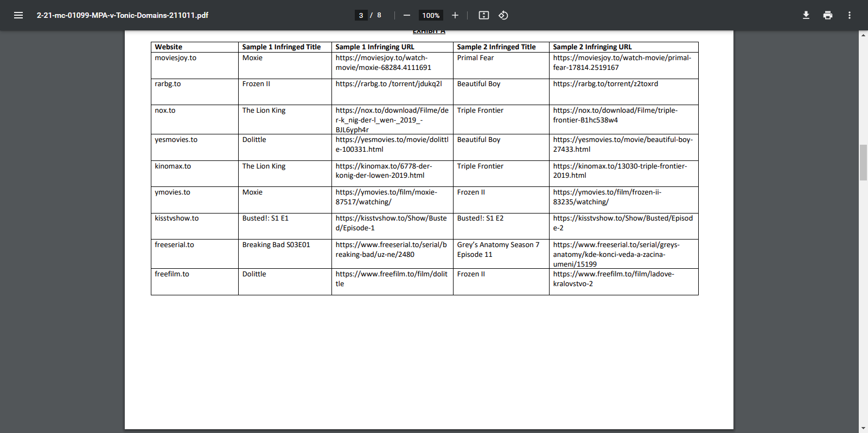
Task: Click the PDF file name title
Action: tap(123, 15)
